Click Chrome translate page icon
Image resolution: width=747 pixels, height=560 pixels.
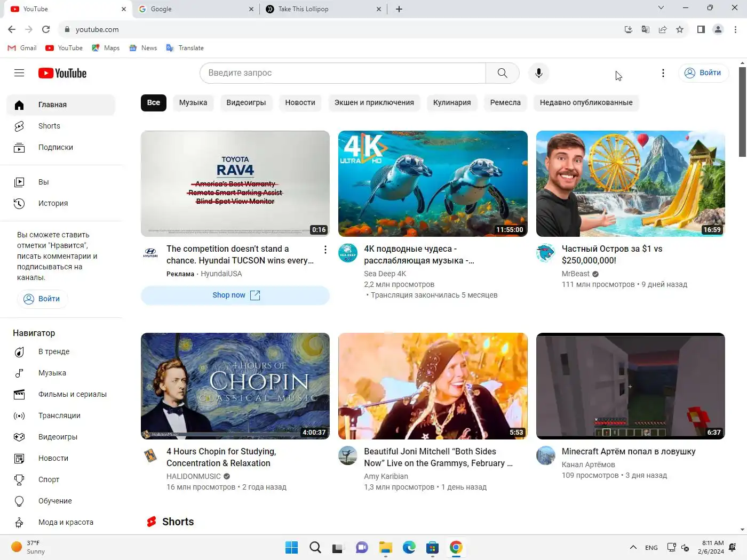click(646, 29)
